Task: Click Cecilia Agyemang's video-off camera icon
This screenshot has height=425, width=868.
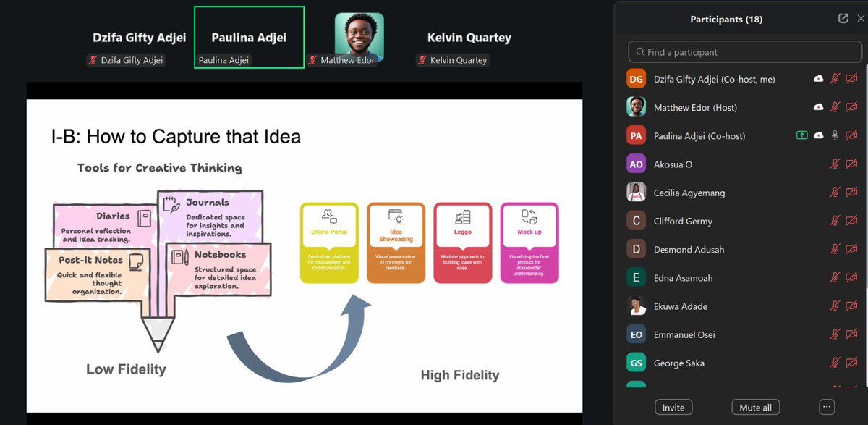Action: [851, 193]
